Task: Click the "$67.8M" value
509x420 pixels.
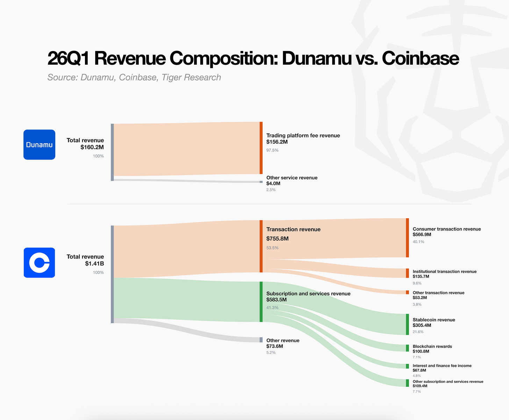Action: click(x=420, y=370)
